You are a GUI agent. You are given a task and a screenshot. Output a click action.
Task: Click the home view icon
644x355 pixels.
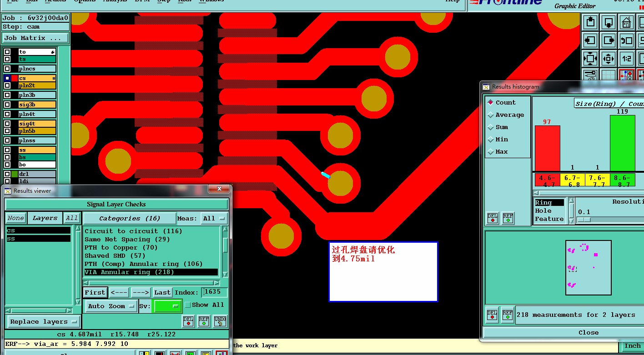point(627,21)
